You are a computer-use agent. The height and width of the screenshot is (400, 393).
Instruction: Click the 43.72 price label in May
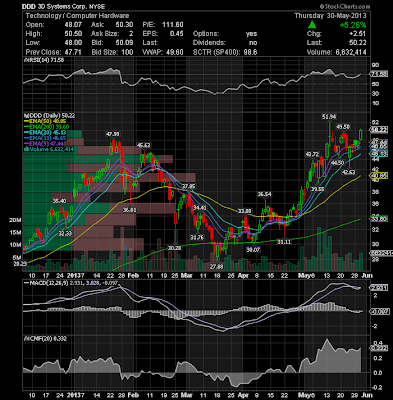point(313,154)
